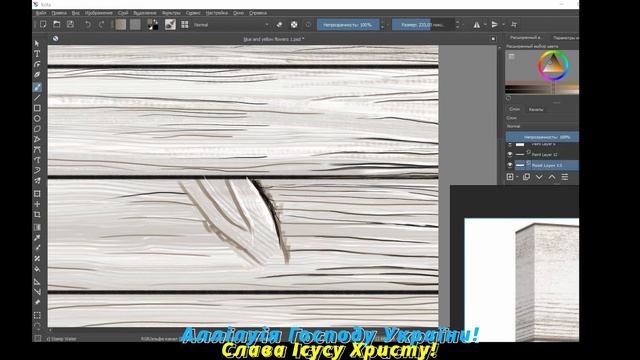Redo the last action
Image resolution: width=640 pixels, height=360 pixels.
tap(101, 24)
